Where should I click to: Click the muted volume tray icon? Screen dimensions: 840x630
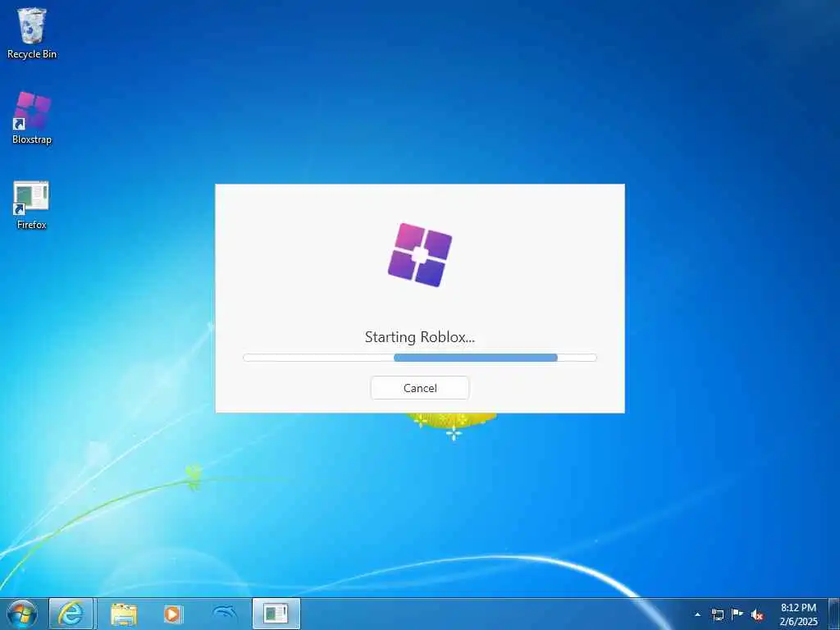pos(757,615)
